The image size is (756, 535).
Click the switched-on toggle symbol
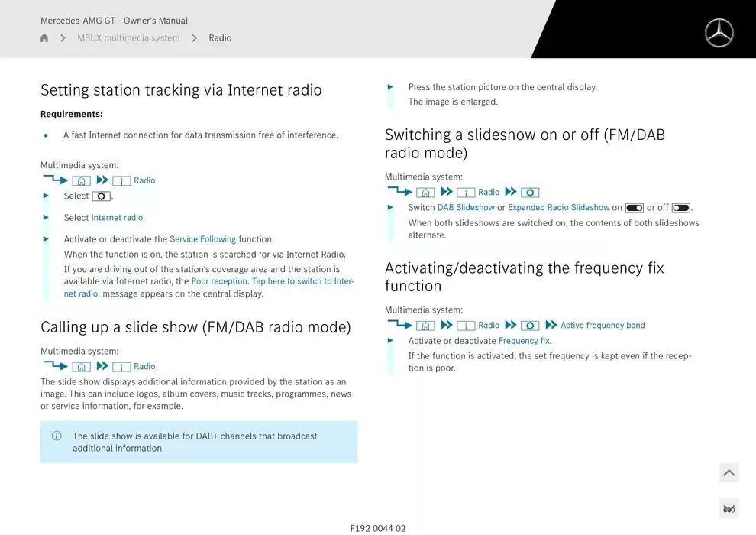click(634, 208)
